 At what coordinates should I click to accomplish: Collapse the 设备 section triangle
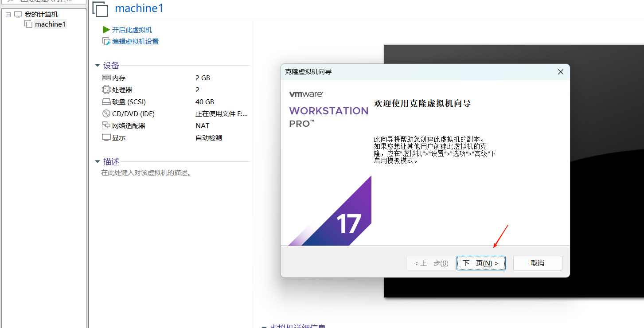pyautogui.click(x=98, y=66)
